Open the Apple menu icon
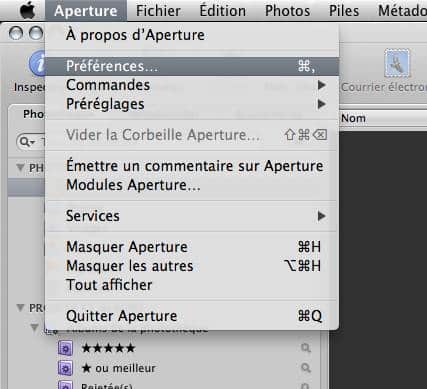427x389 pixels. [28, 10]
